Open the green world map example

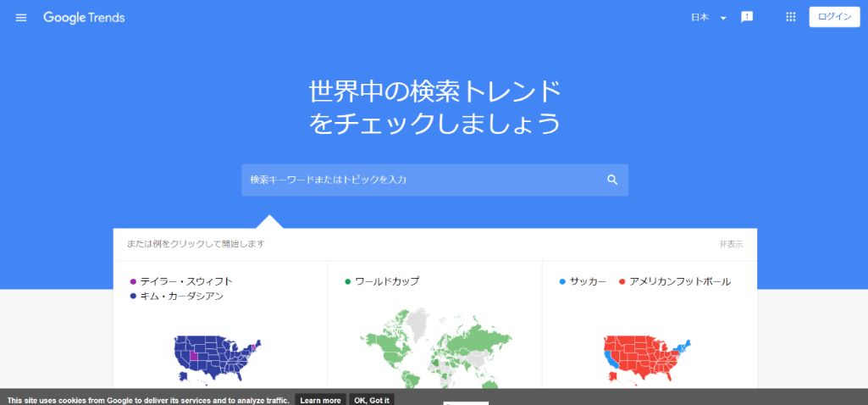(x=435, y=348)
